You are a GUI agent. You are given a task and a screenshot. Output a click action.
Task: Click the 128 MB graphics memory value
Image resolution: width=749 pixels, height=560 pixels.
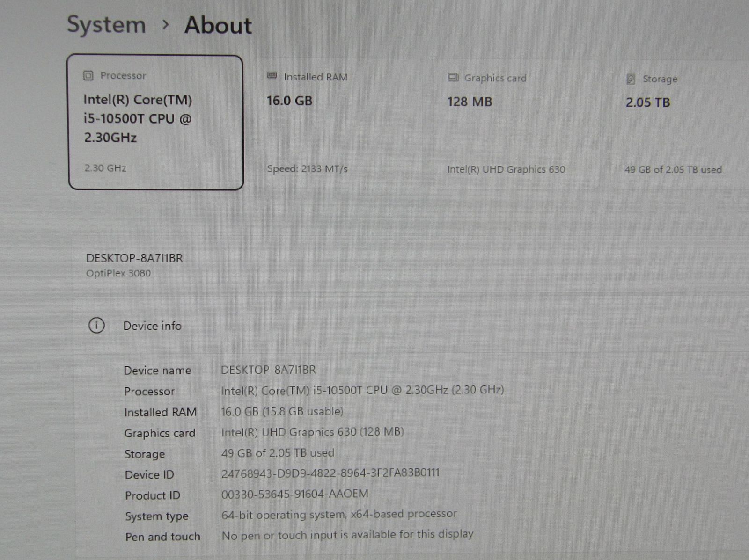click(470, 102)
